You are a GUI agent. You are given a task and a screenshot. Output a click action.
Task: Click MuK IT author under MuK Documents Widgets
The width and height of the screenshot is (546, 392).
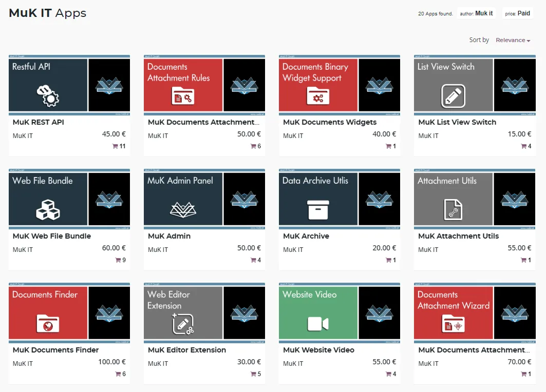point(293,135)
